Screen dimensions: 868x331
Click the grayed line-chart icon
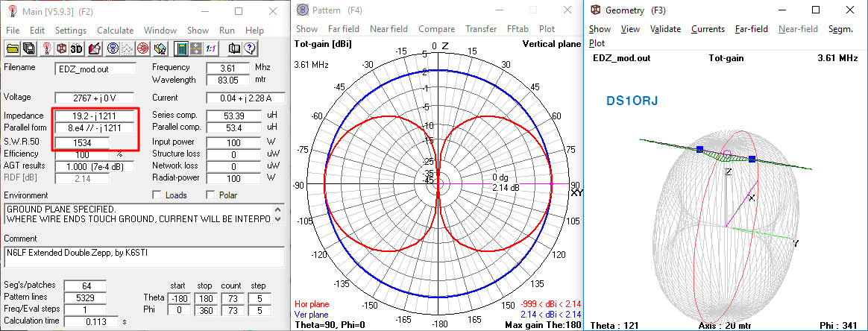coord(127,48)
